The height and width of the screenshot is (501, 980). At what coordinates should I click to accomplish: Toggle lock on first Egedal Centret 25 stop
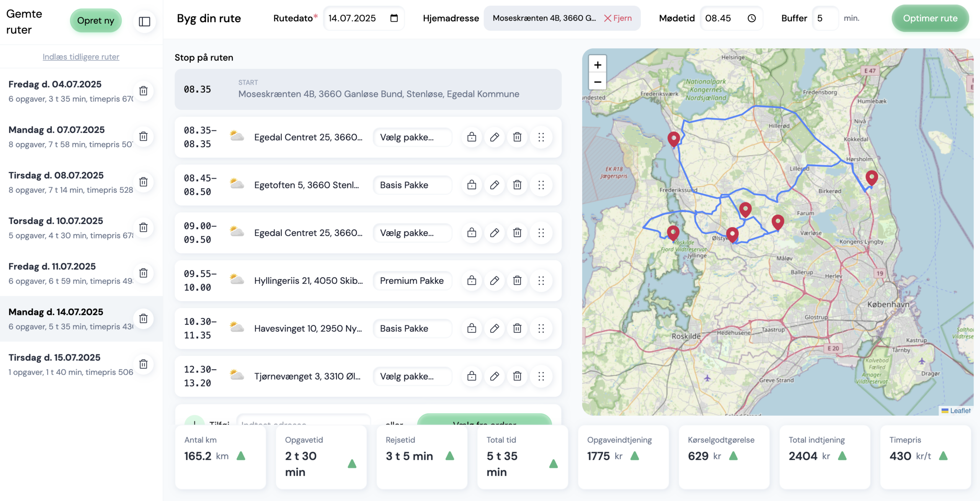click(472, 137)
